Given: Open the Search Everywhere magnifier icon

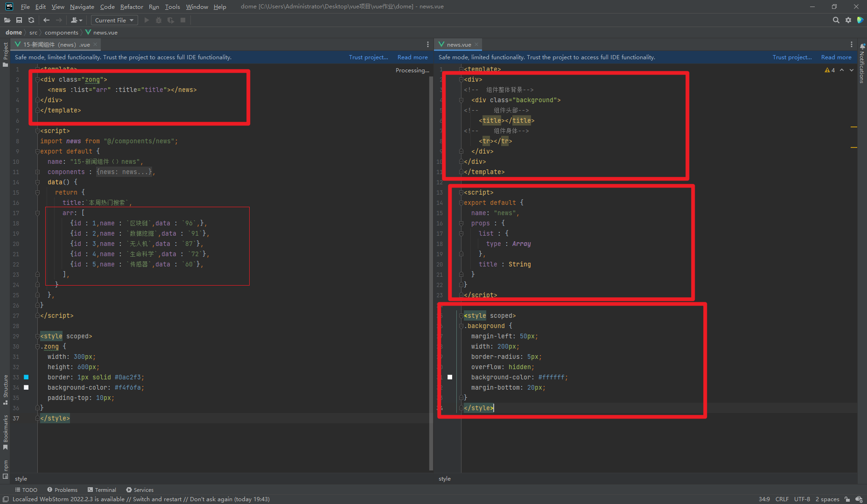Looking at the screenshot, I should [x=836, y=20].
